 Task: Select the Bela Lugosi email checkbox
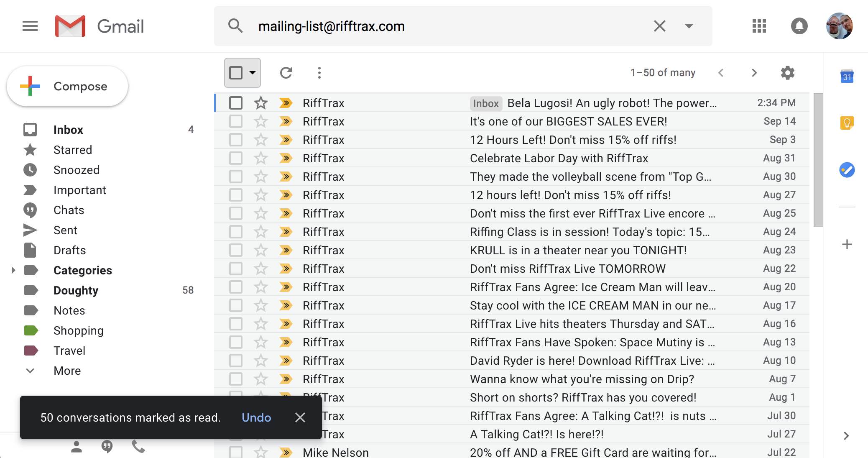[x=236, y=103]
